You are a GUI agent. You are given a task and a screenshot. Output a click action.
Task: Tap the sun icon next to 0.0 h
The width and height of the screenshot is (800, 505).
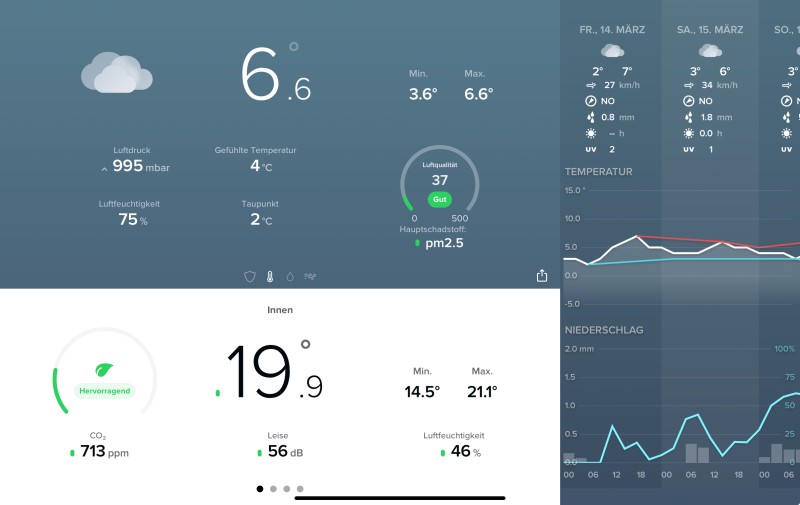coord(689,133)
